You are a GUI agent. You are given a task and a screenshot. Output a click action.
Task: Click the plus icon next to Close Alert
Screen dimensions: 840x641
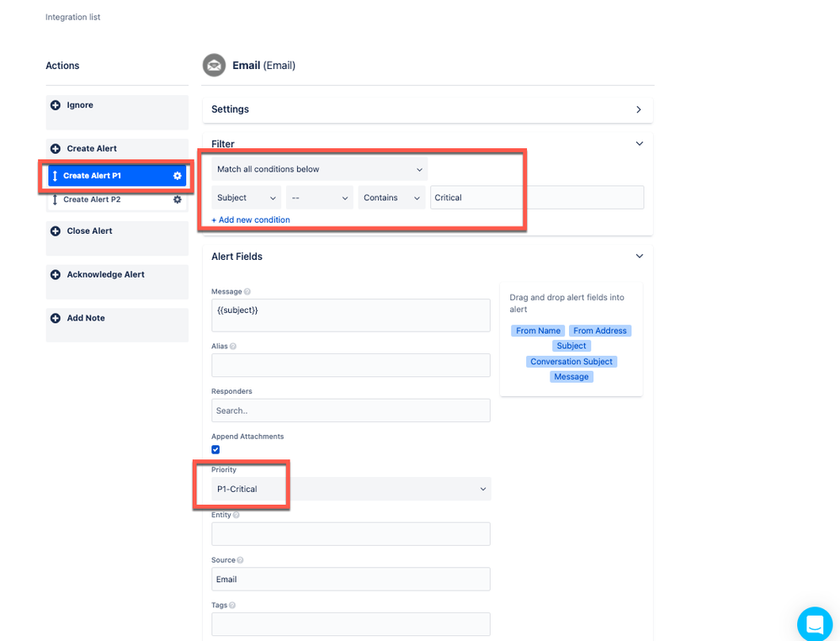click(56, 230)
